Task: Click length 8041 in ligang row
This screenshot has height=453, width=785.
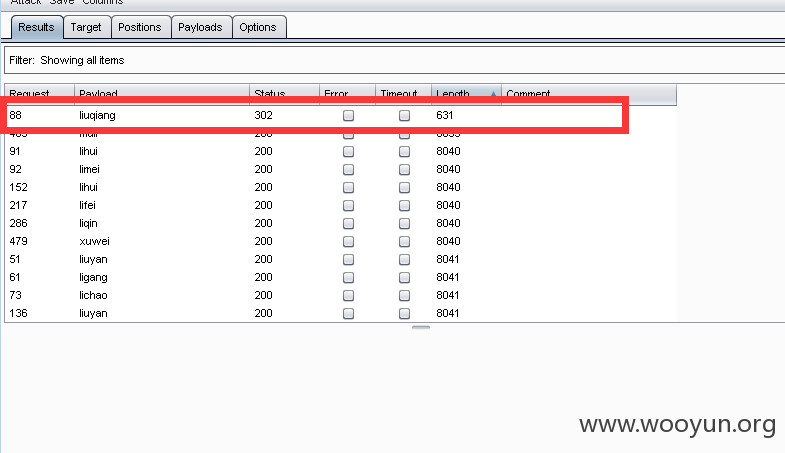Action: [x=448, y=277]
